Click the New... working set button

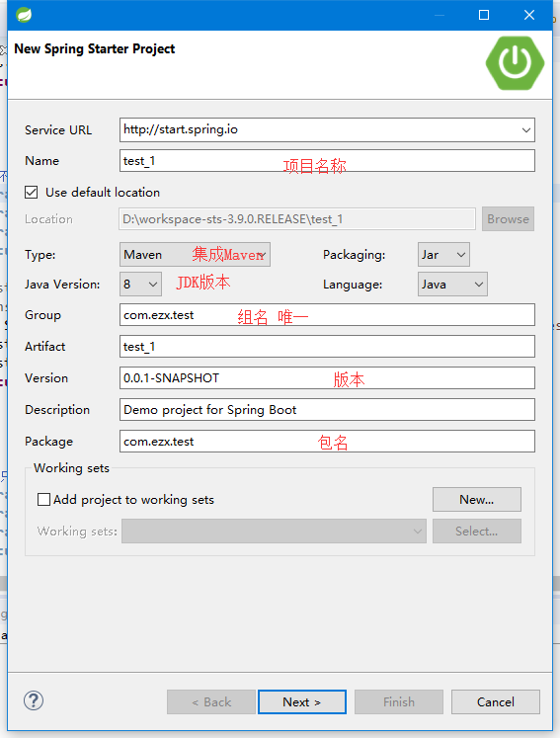click(x=477, y=499)
